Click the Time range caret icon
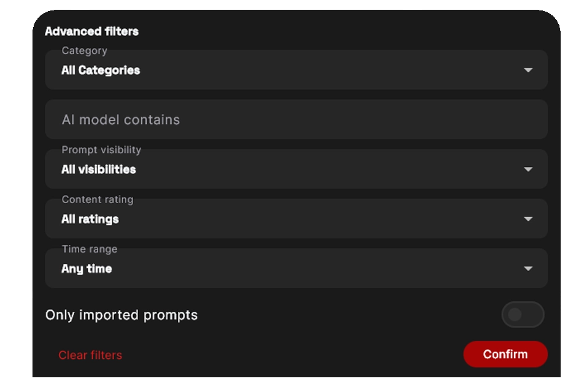Viewport: 576px width, 392px height. pos(528,269)
